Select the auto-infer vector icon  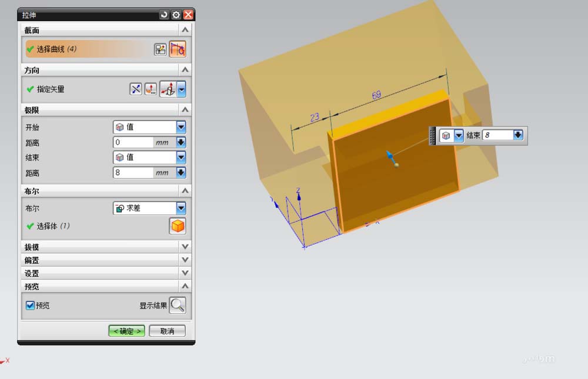168,89
